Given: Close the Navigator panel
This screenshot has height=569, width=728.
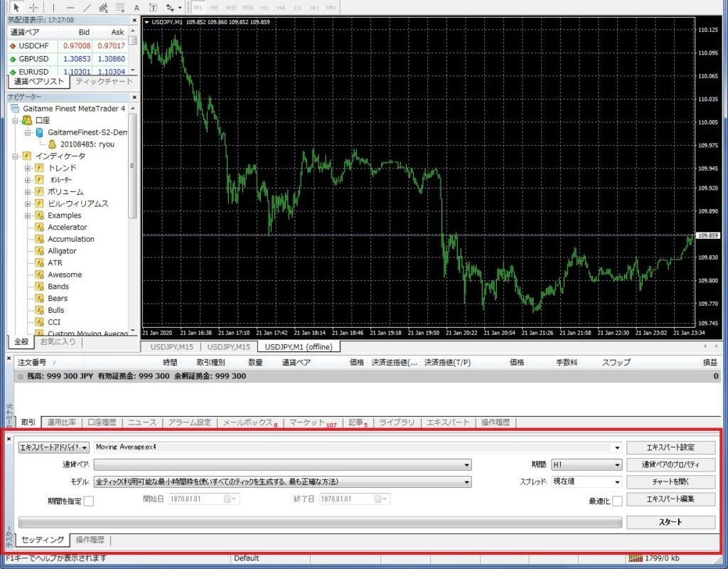Looking at the screenshot, I should pyautogui.click(x=134, y=97).
